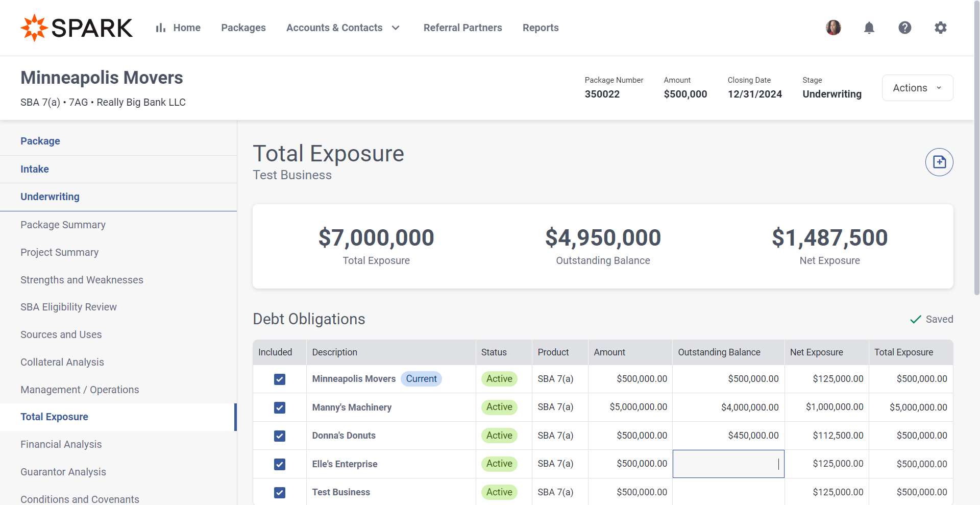This screenshot has height=505, width=980.
Task: Click the Home bar chart icon
Action: [x=161, y=28]
